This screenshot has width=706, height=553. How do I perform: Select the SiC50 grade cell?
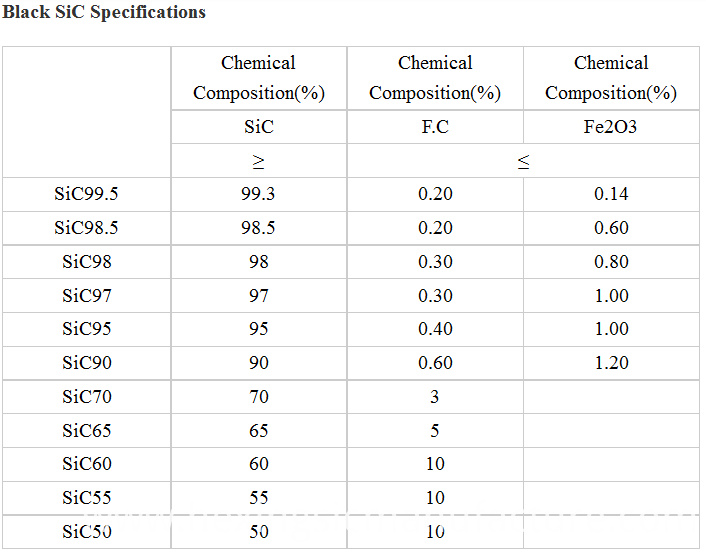point(87,532)
